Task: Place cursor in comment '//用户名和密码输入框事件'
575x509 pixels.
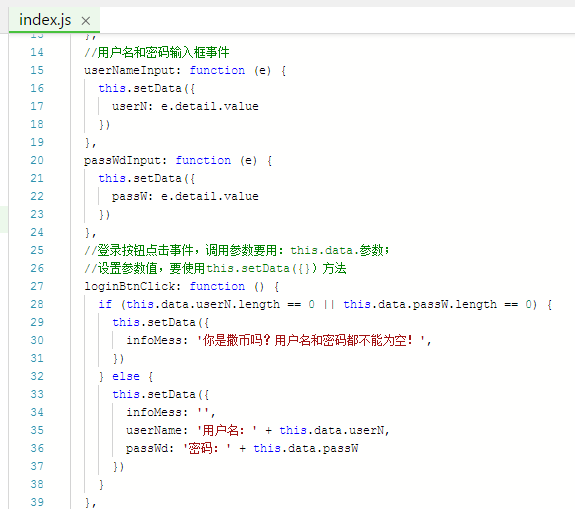Action: [x=157, y=52]
